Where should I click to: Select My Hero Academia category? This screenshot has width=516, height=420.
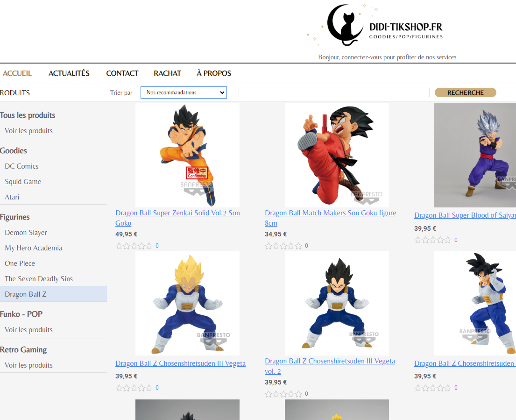pyautogui.click(x=34, y=248)
